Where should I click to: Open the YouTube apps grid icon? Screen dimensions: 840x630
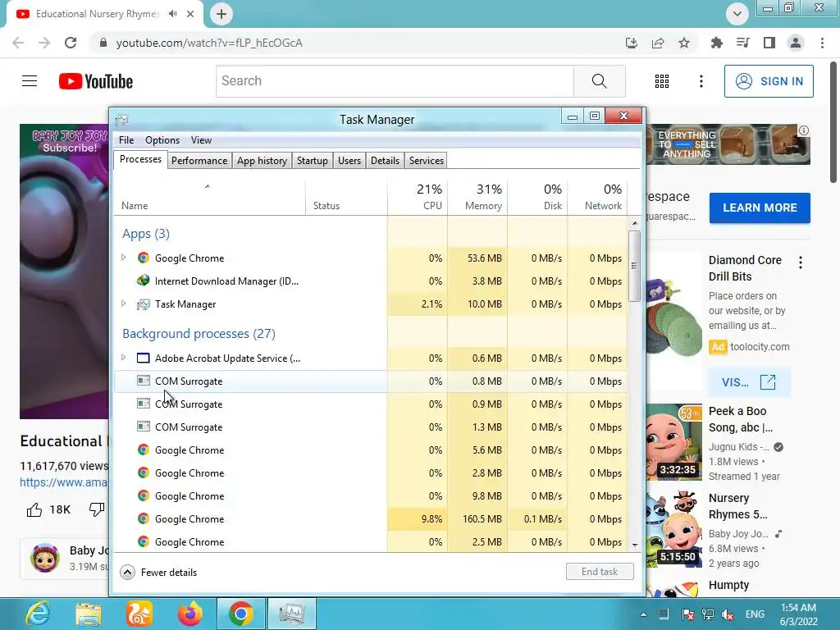click(662, 81)
